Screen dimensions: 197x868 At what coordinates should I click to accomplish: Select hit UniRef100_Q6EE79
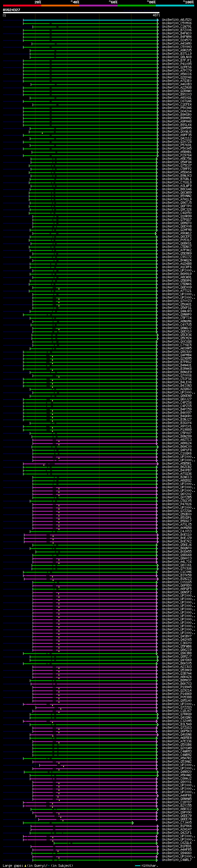[x=177, y=816]
